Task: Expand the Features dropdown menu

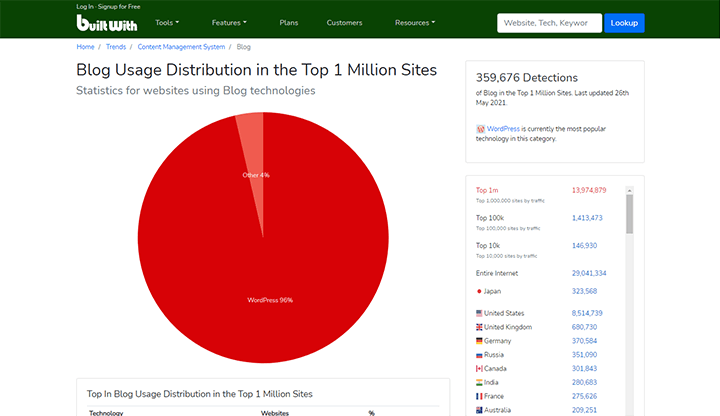Action: click(229, 22)
